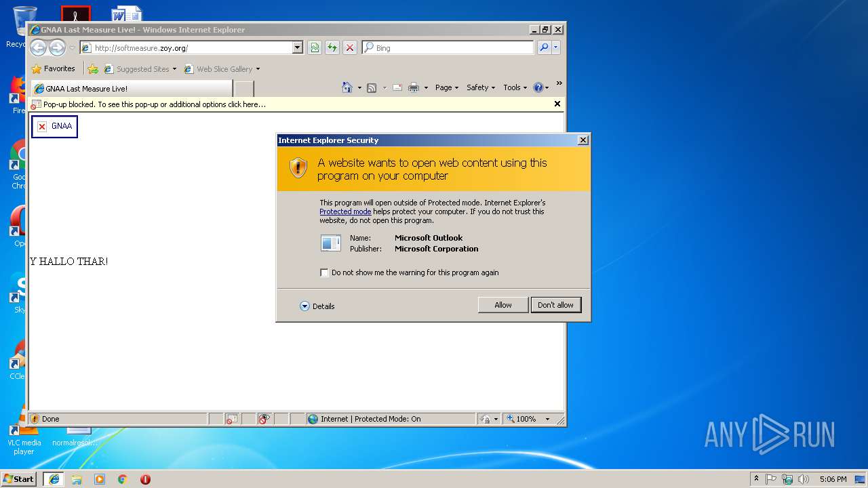Viewport: 868px width, 488px height.
Task: Open the search provider dropdown arrow
Action: click(x=556, y=47)
